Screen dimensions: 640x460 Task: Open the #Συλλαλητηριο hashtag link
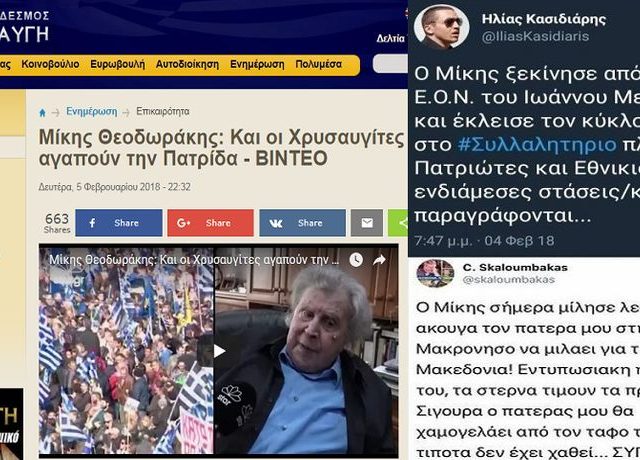click(537, 144)
